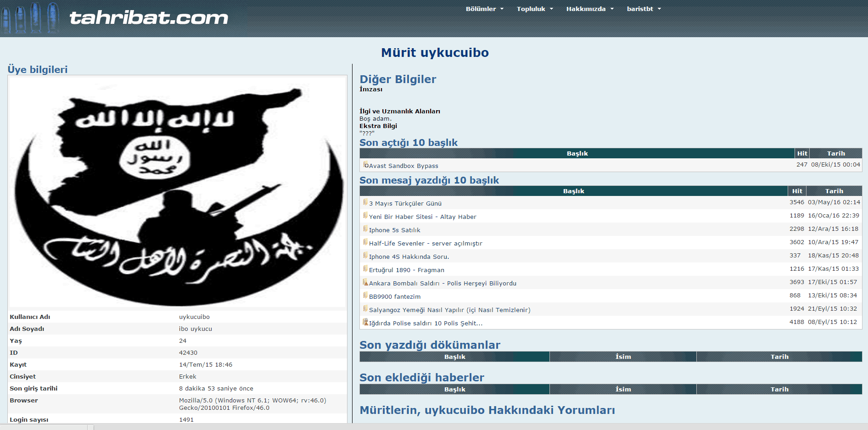Image resolution: width=868 pixels, height=430 pixels.
Task: Click Tarih header under Son eklediği haberler
Action: pyautogui.click(x=779, y=389)
